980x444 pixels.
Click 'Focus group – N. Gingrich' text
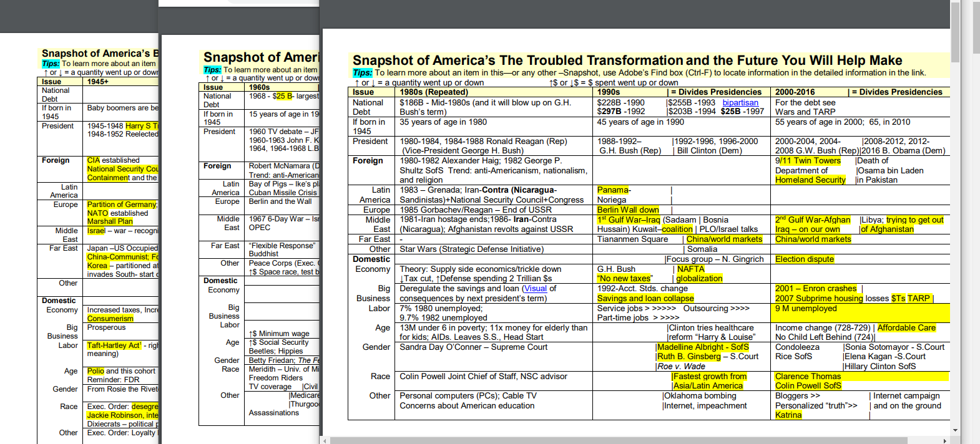pyautogui.click(x=715, y=259)
